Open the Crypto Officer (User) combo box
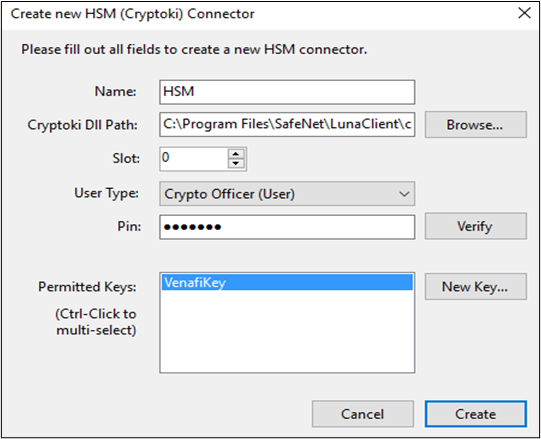Screen dimensions: 541x439 click(287, 194)
